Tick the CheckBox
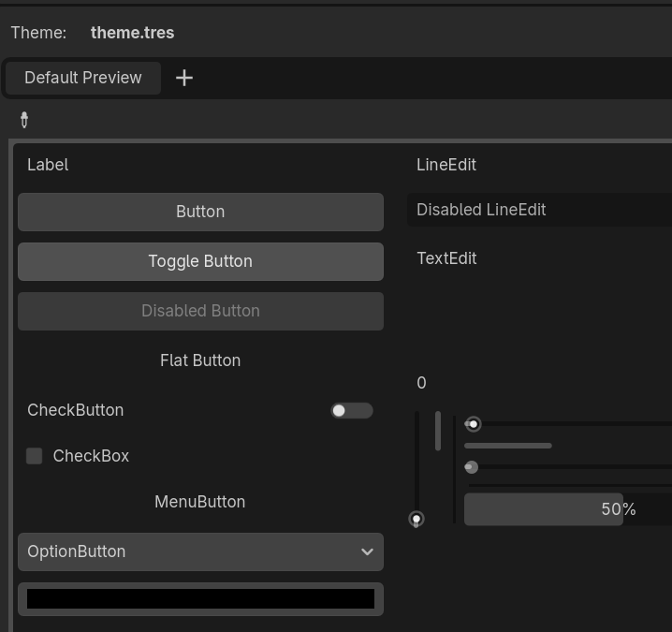This screenshot has height=632, width=672. click(35, 456)
